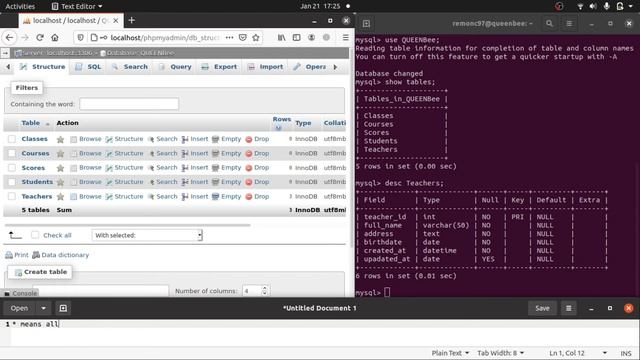This screenshot has width=640, height=360.
Task: Favorite the Students table star
Action: (x=60, y=182)
